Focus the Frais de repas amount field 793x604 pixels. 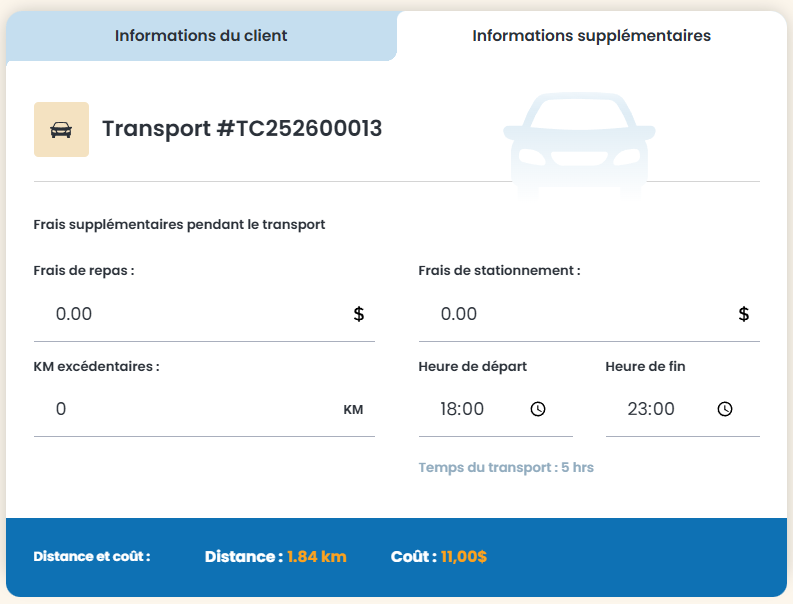pyautogui.click(x=190, y=314)
